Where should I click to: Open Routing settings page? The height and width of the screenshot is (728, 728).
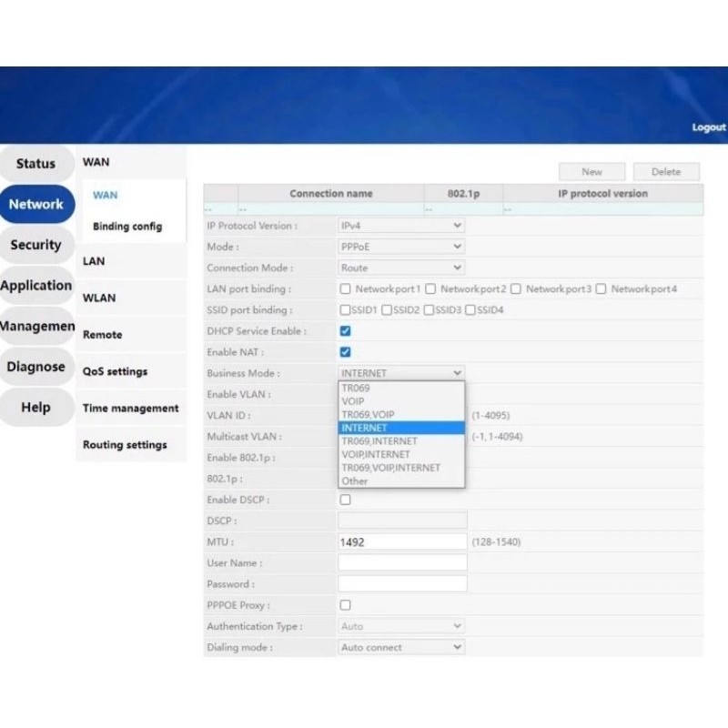(x=125, y=445)
